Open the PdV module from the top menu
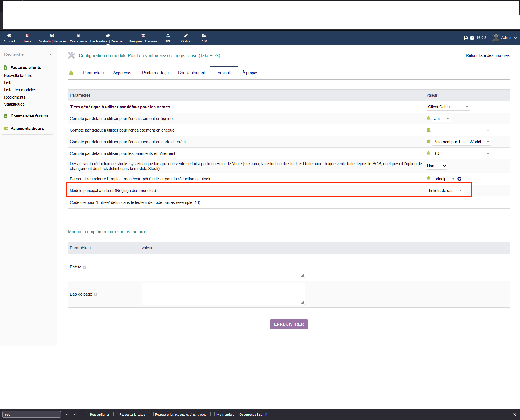This screenshot has height=420, width=520. (x=203, y=38)
